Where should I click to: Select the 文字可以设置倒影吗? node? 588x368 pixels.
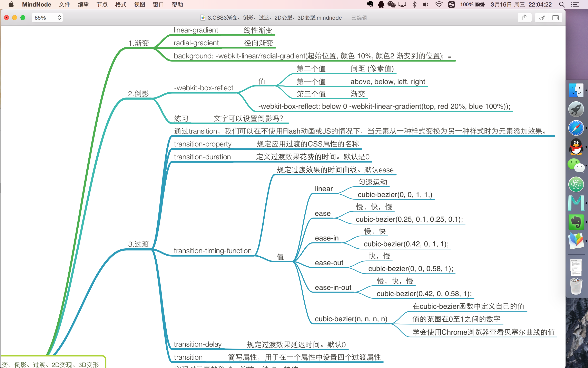248,119
